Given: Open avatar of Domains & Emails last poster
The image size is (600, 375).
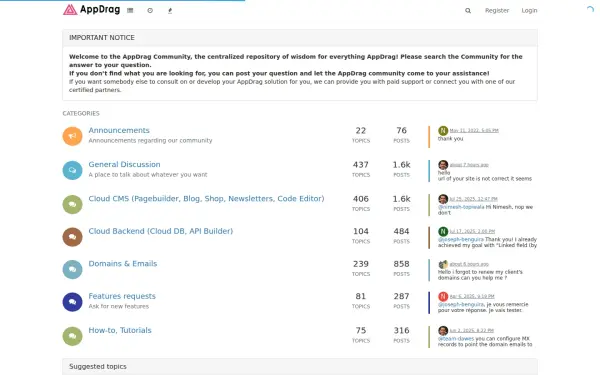Looking at the screenshot, I should [443, 264].
